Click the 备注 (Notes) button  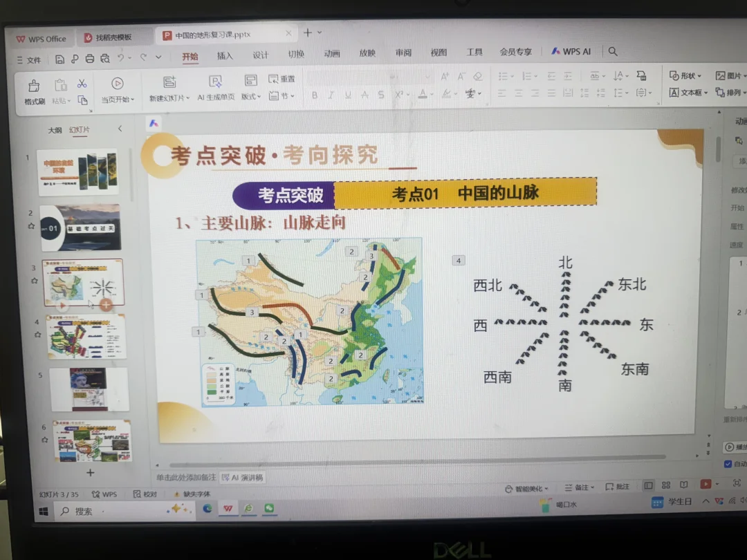pyautogui.click(x=581, y=485)
